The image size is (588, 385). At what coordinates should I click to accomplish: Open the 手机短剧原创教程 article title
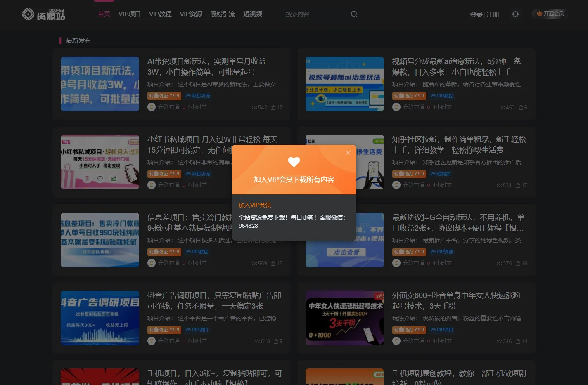(x=459, y=377)
